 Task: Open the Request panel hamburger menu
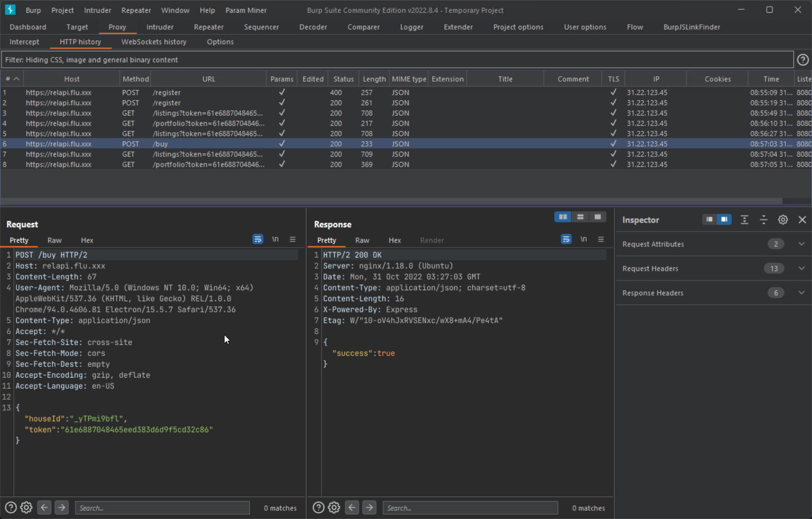click(292, 239)
